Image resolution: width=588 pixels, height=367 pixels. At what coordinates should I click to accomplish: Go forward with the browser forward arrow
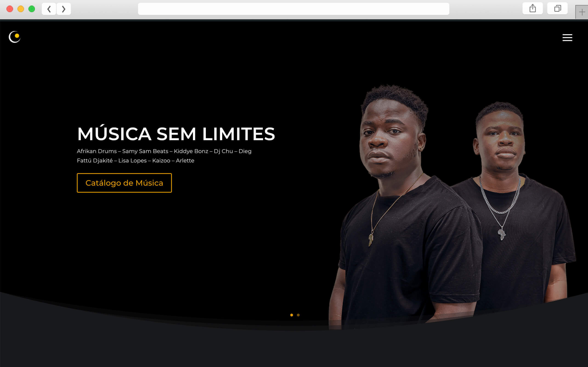click(64, 9)
